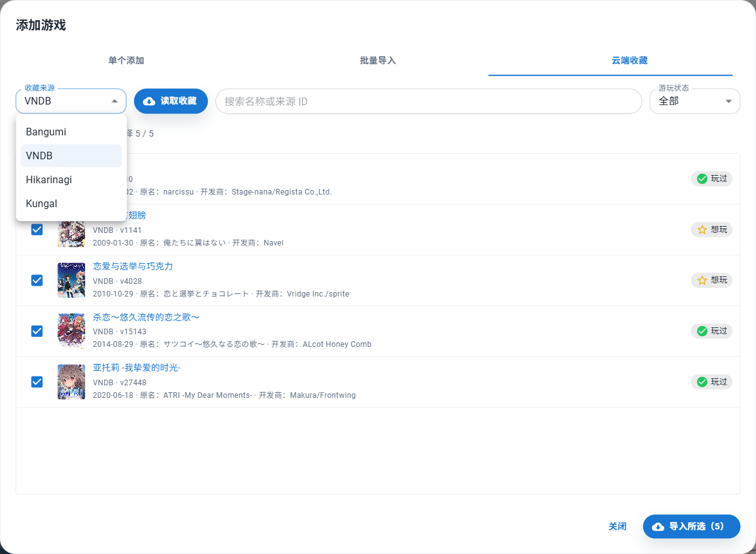Click the 读取收藏 button
Screen dimensions: 756x554
[171, 101]
